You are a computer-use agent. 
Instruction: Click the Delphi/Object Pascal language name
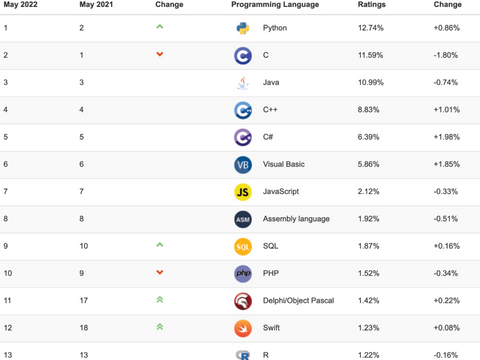click(298, 301)
